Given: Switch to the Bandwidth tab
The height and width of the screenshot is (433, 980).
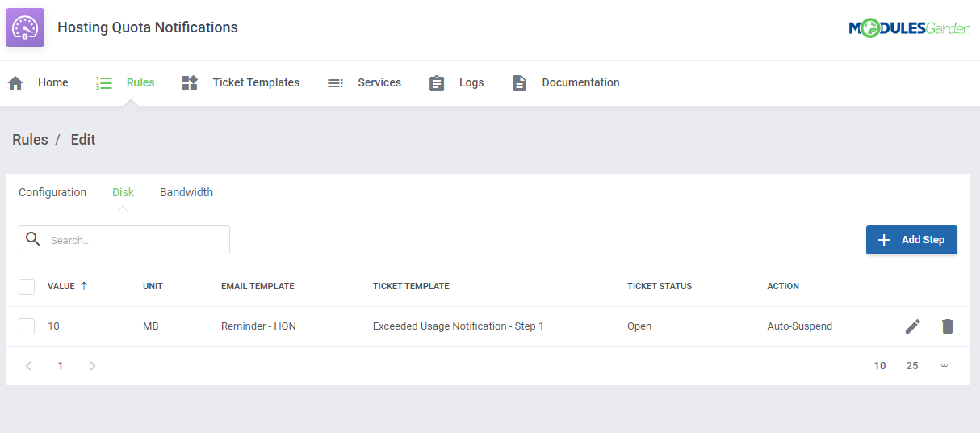Looking at the screenshot, I should [x=186, y=192].
